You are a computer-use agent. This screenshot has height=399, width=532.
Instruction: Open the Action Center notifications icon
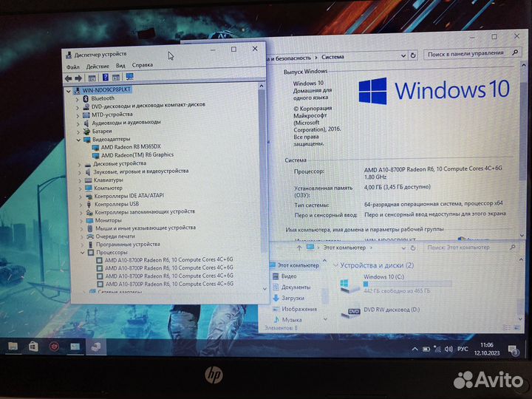[x=513, y=349]
